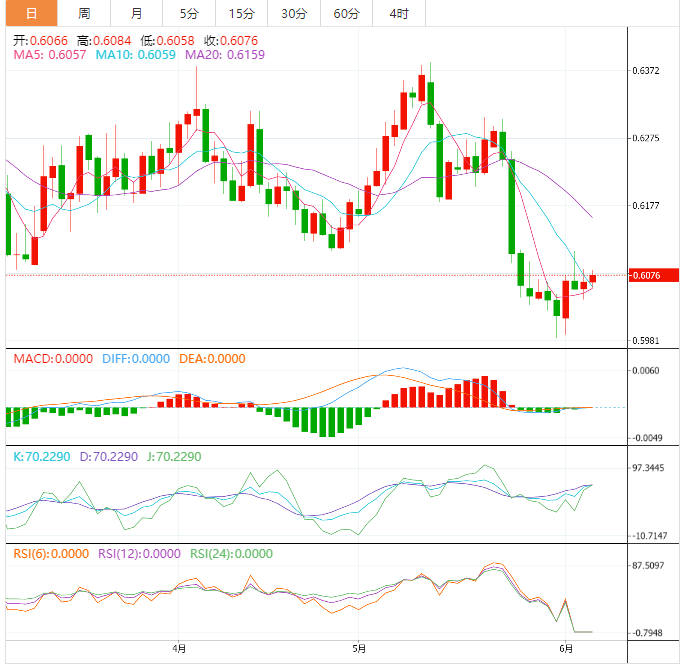Click the DEA indicator label
The width and height of the screenshot is (685, 668).
[211, 359]
